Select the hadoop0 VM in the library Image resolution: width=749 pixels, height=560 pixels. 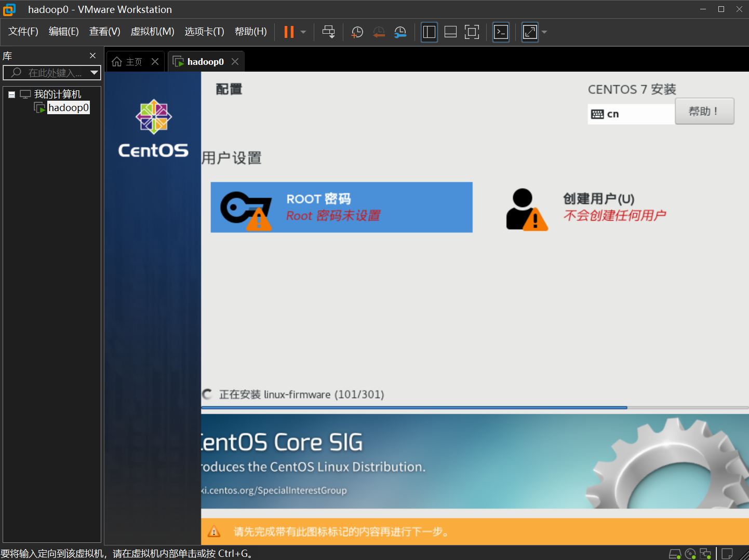coord(69,107)
